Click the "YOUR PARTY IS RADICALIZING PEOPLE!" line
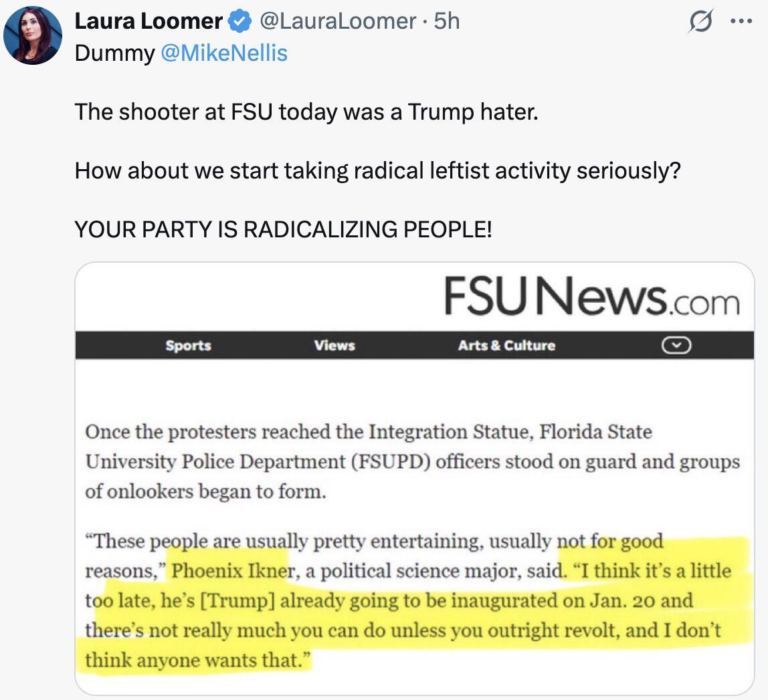 coord(283,229)
